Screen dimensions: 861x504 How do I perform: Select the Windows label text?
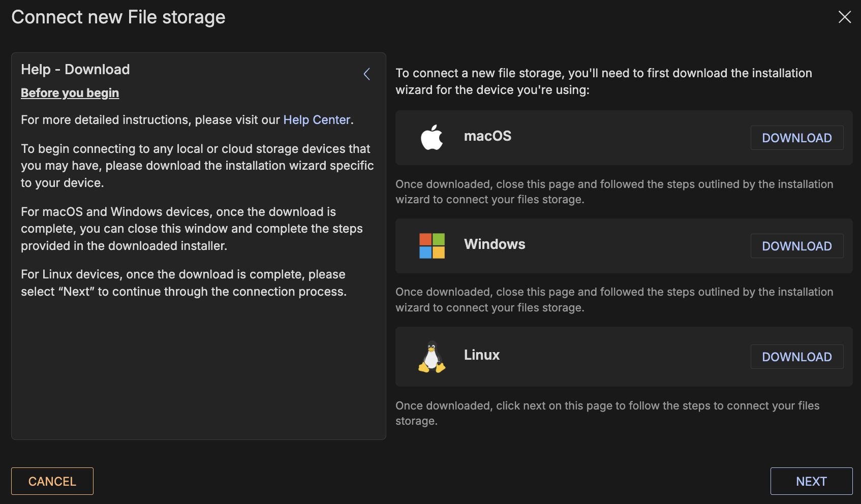click(495, 244)
